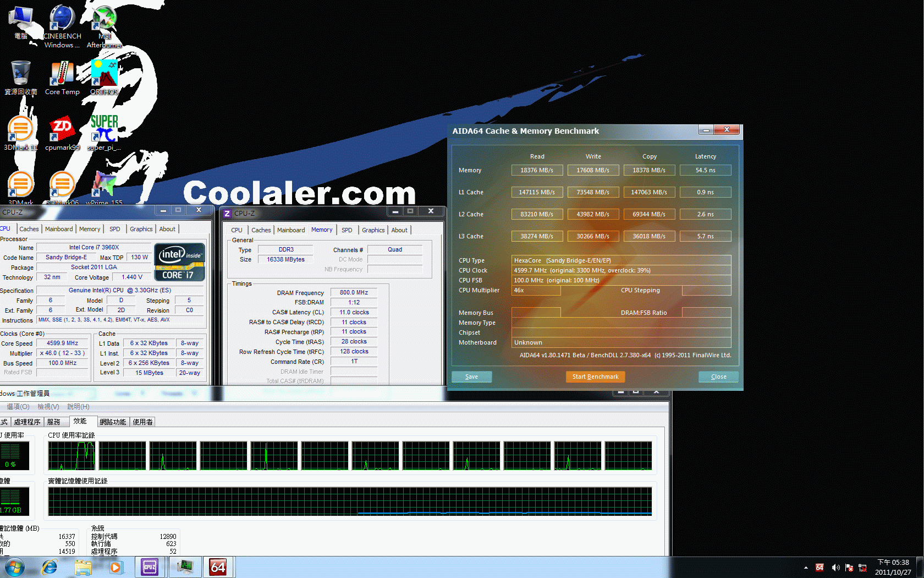Open the 3DMark 11 desktop shortcut
The image size is (924, 578).
click(x=21, y=133)
